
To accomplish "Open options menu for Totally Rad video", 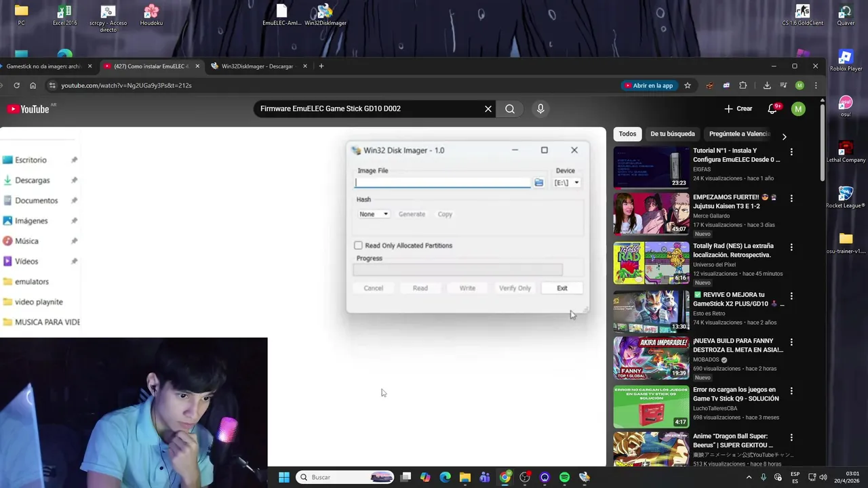I will coord(791,247).
